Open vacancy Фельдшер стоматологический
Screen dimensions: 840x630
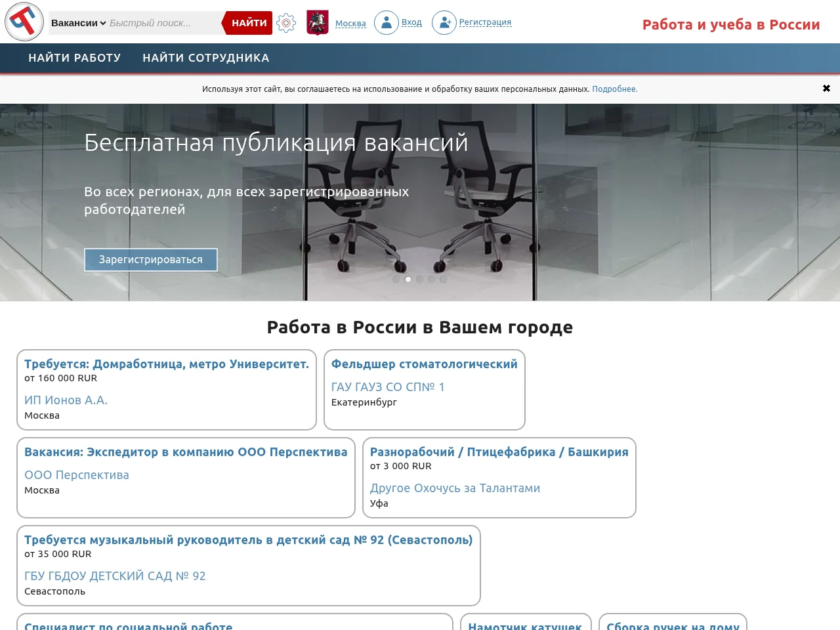425,364
